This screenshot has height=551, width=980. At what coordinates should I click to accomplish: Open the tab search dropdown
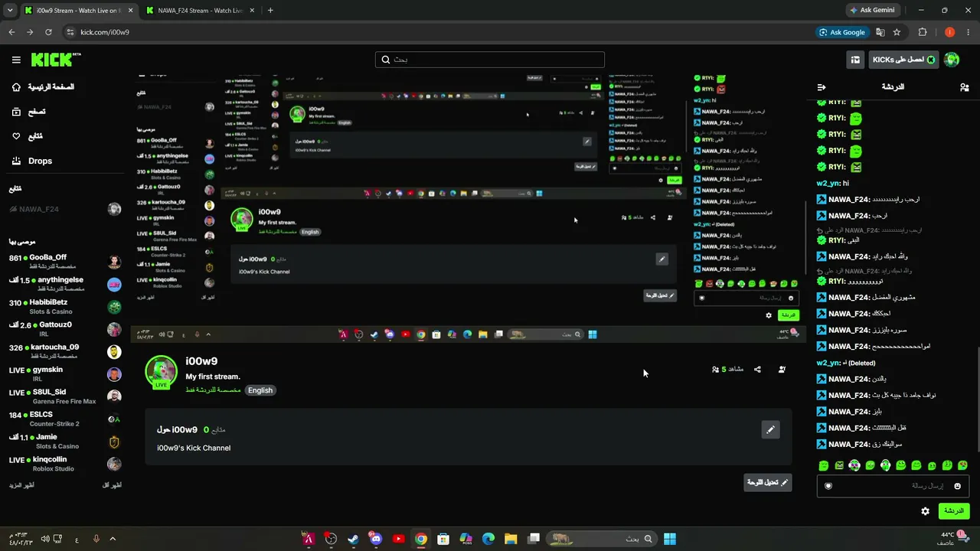(x=9, y=11)
